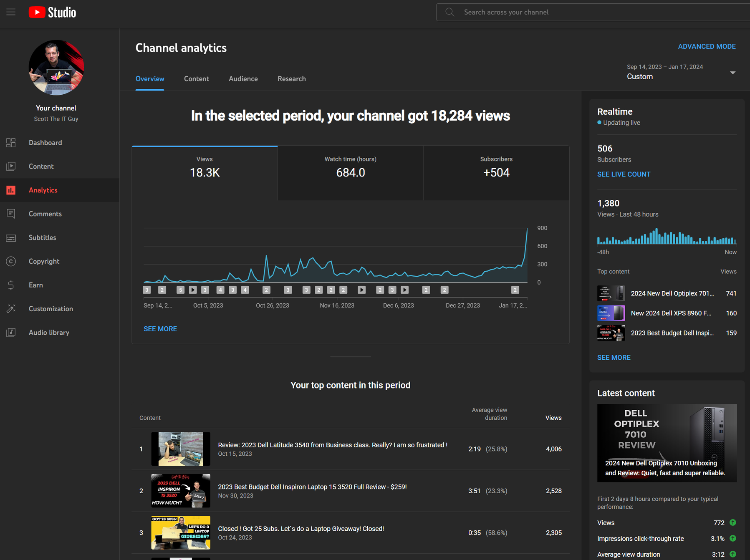Click title 'Review: 2023 Dell Latitude 3540'
750x560 pixels.
click(333, 445)
